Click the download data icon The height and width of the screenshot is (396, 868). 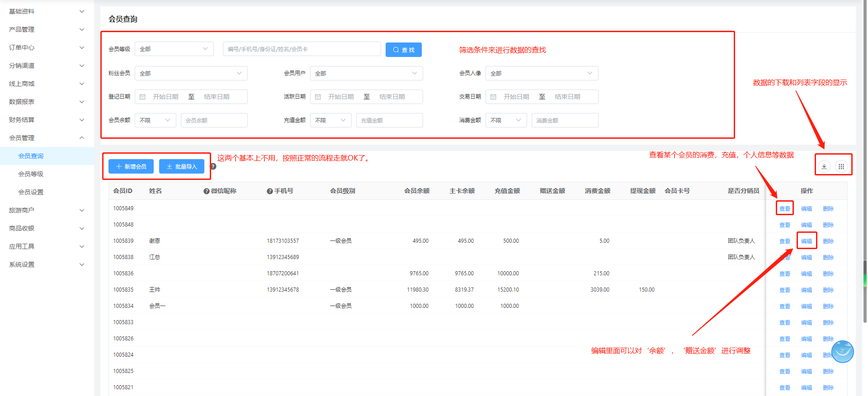coord(824,166)
